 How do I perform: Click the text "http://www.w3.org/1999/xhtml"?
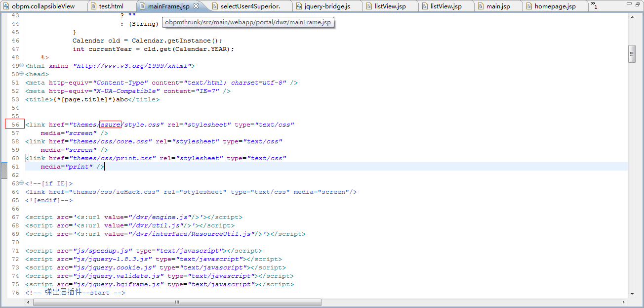[x=132, y=66]
